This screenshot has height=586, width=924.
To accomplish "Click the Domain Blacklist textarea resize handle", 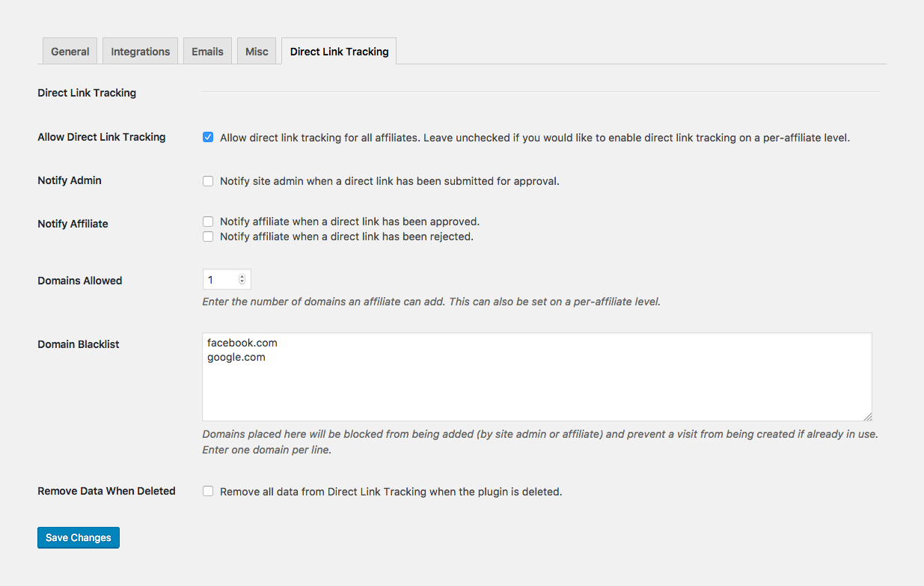I will pyautogui.click(x=868, y=417).
